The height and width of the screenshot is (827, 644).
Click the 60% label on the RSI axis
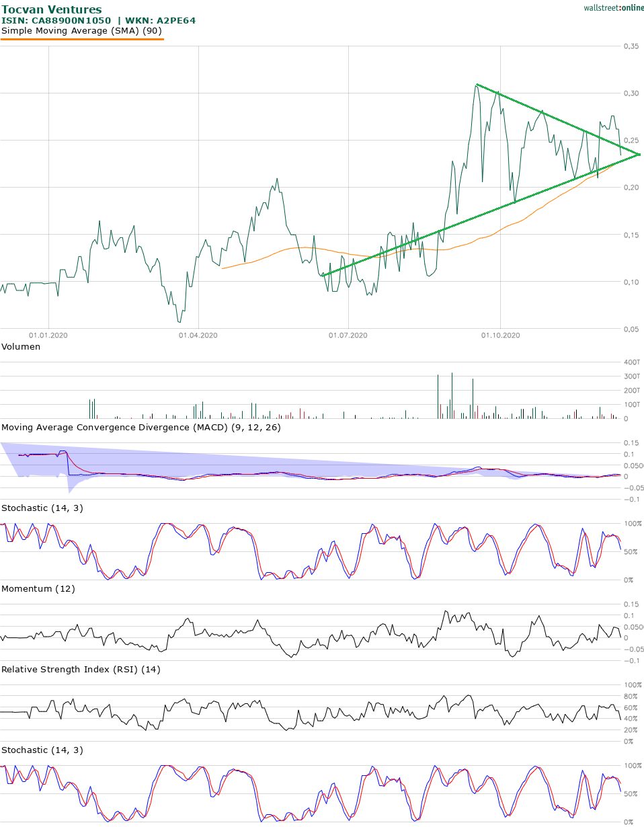pos(631,708)
